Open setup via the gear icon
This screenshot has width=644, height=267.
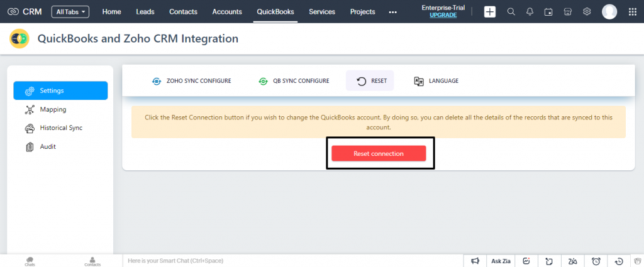point(587,11)
